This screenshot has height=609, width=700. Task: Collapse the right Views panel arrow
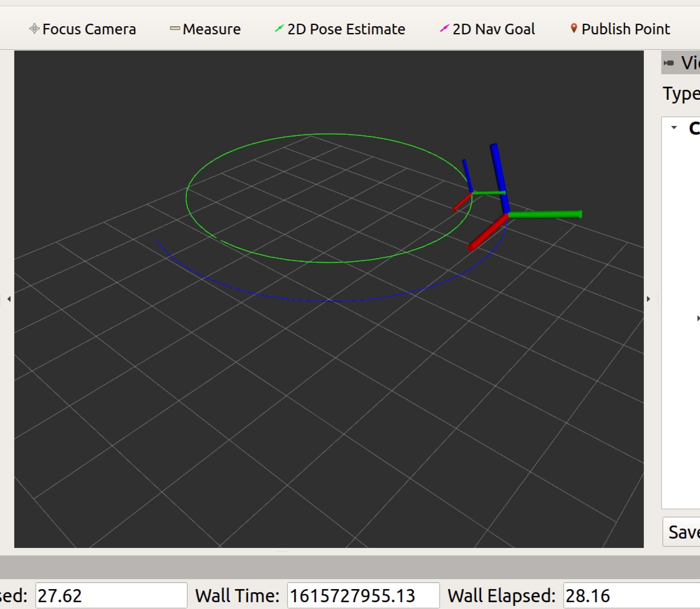point(648,299)
